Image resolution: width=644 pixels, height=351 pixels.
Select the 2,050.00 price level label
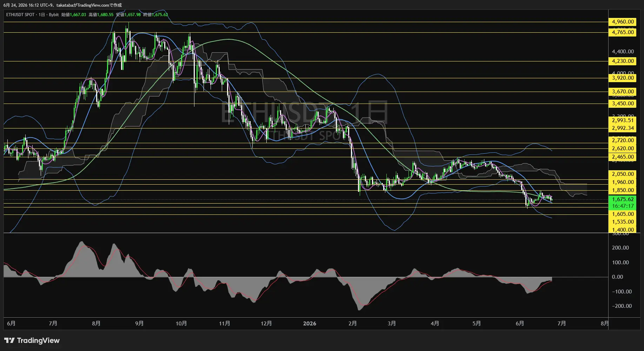coord(623,174)
